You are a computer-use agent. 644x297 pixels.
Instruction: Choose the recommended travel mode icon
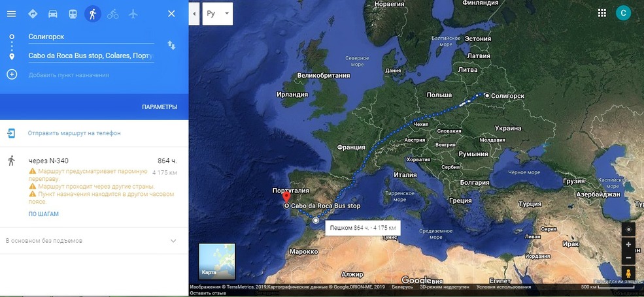pos(33,14)
